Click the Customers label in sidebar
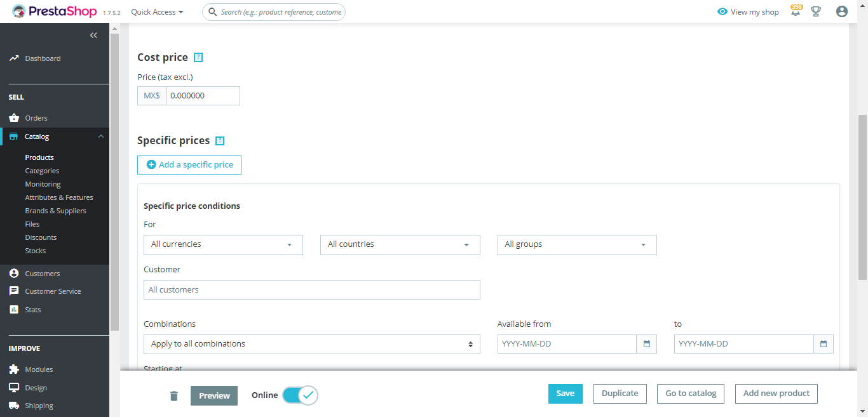This screenshot has height=417, width=868. click(43, 274)
